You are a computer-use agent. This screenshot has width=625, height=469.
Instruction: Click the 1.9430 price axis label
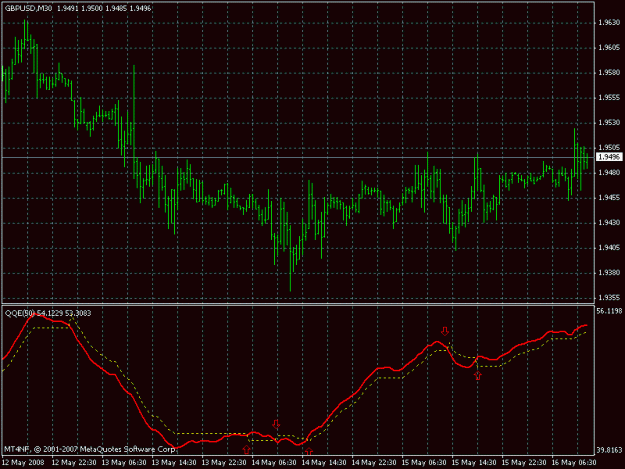(x=609, y=222)
